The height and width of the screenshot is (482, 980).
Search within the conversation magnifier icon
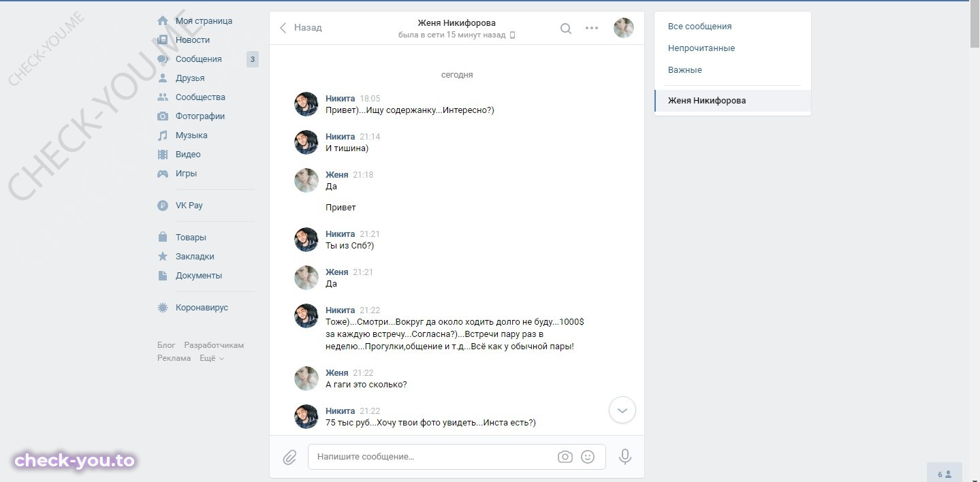pos(566,29)
